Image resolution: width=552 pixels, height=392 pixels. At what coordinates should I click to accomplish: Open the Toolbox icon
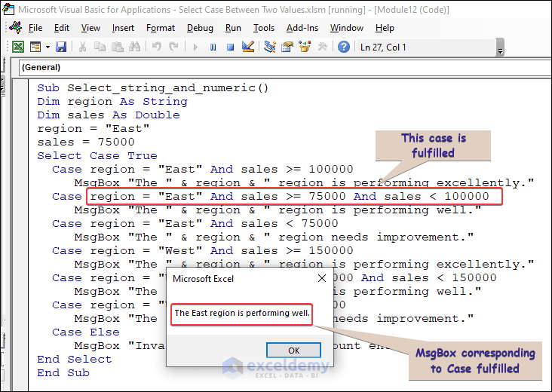pyautogui.click(x=322, y=47)
